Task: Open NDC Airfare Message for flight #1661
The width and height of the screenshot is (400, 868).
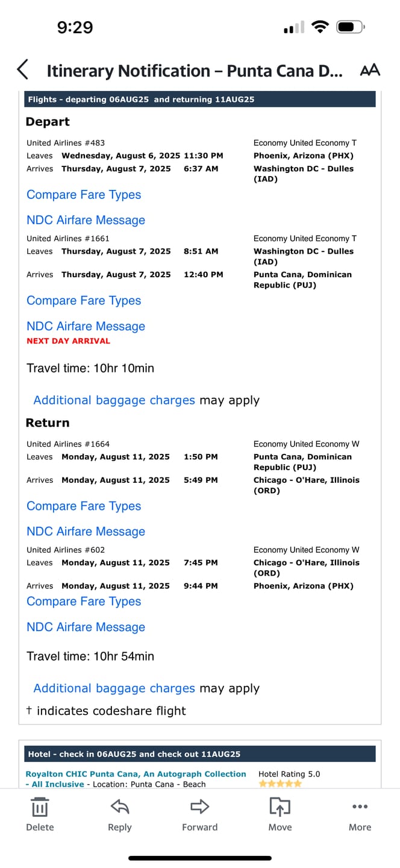Action: (86, 326)
